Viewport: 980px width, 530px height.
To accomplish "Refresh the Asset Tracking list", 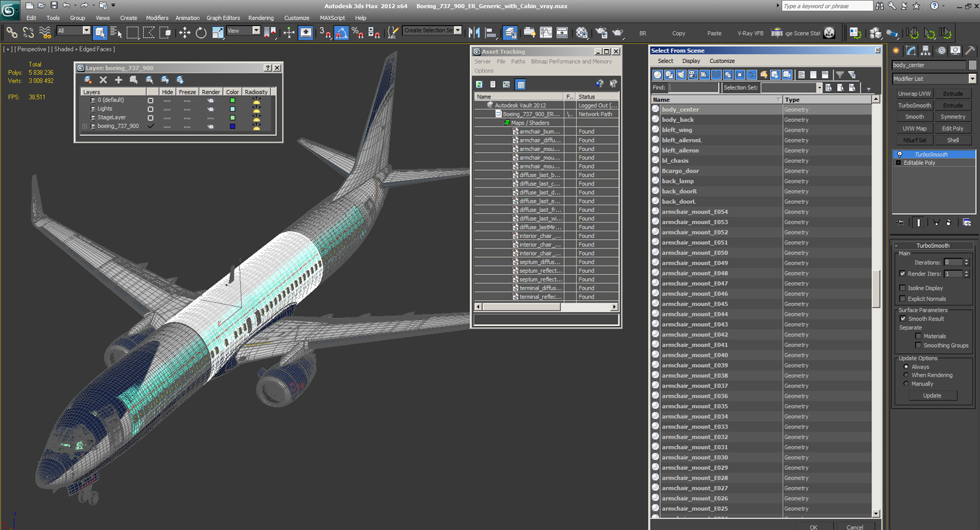I will coord(479,84).
